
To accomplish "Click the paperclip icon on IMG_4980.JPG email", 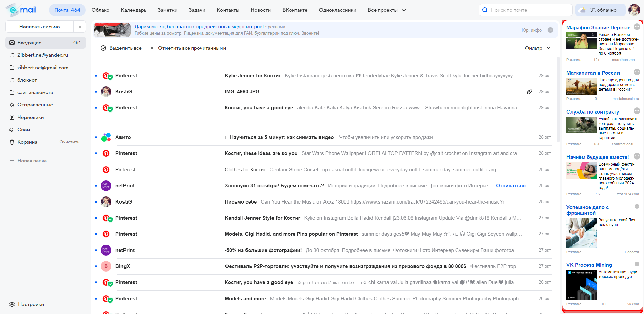I will [x=529, y=91].
